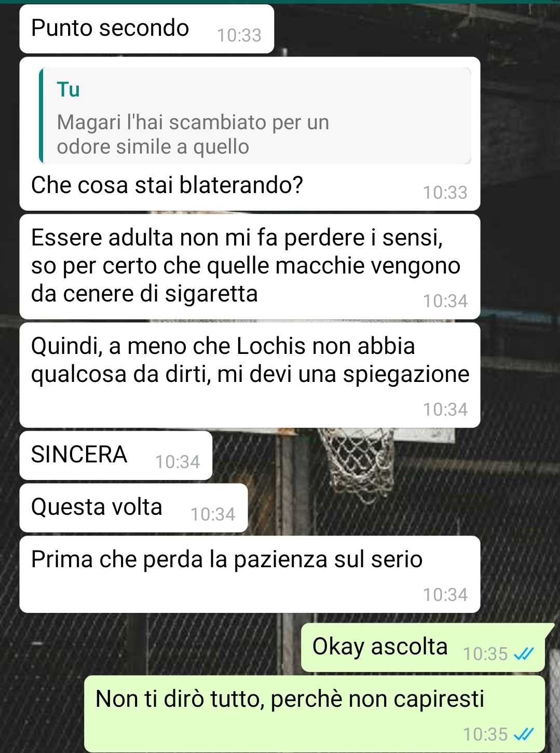Tap the 'Tu' quoted sender label

coord(69,89)
